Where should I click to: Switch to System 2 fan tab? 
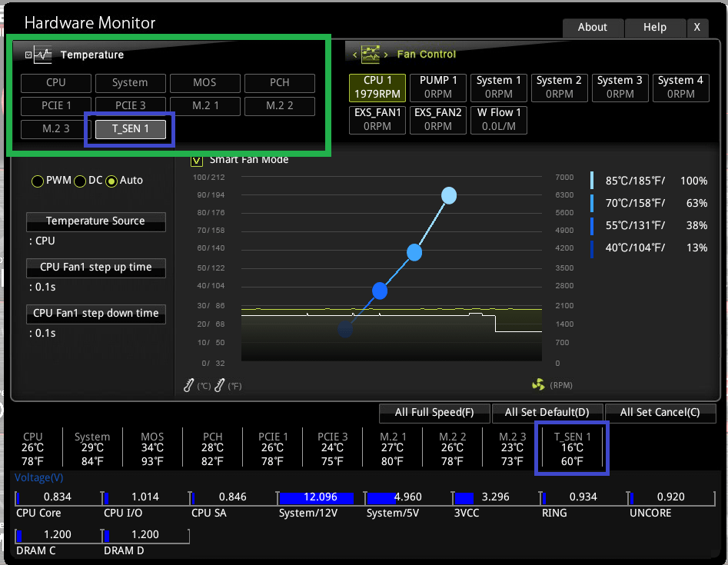(559, 88)
